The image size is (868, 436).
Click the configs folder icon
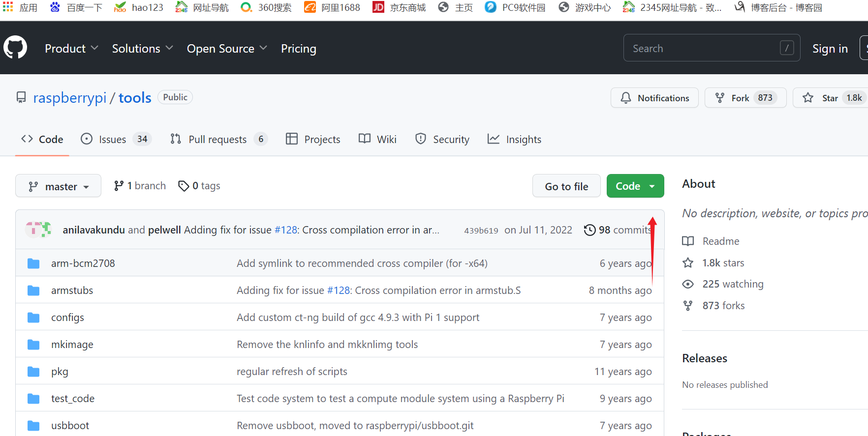(x=33, y=318)
